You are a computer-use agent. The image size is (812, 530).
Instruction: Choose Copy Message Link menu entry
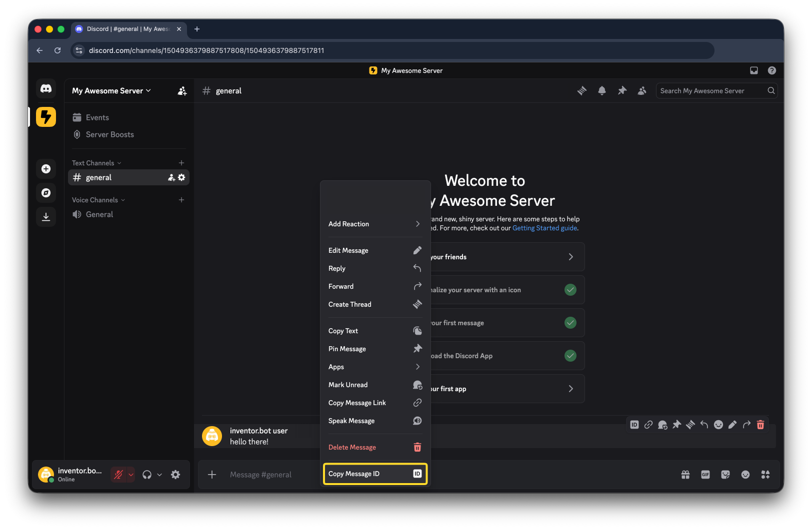pos(375,403)
